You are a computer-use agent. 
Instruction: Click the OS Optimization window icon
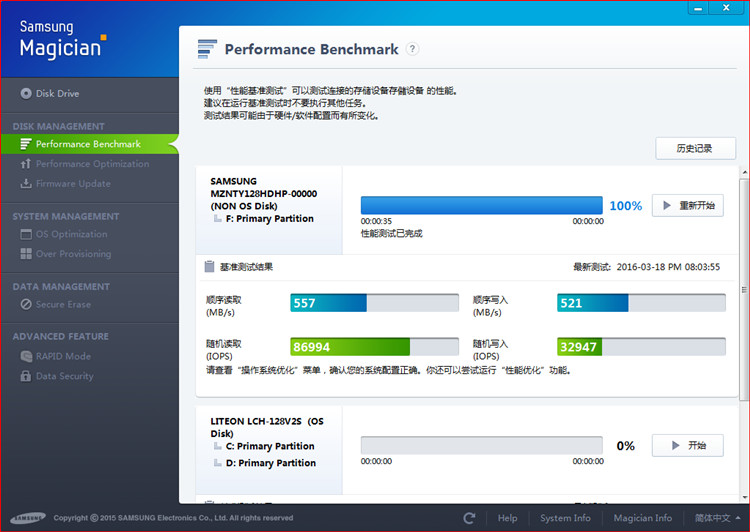pyautogui.click(x=26, y=234)
